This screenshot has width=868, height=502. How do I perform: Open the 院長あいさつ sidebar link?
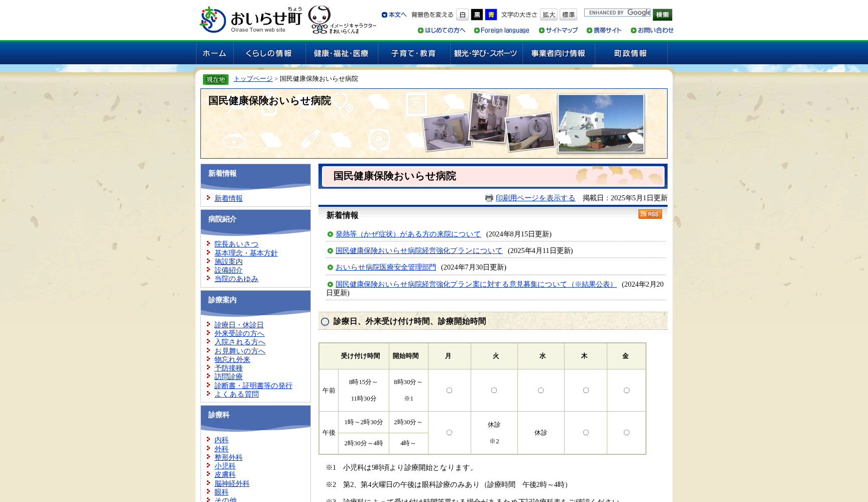[x=236, y=244]
